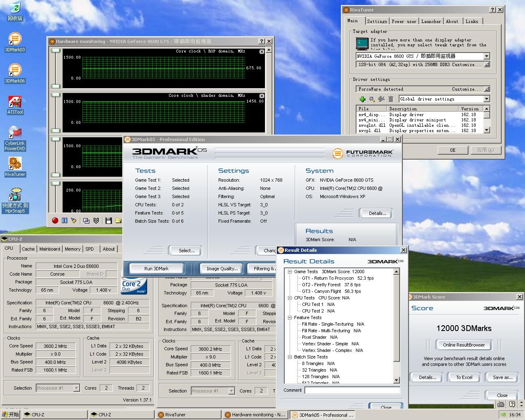The image size is (525, 420).
Task: Click the magnifier icon in RivaTuner driver settings
Action: click(x=372, y=99)
